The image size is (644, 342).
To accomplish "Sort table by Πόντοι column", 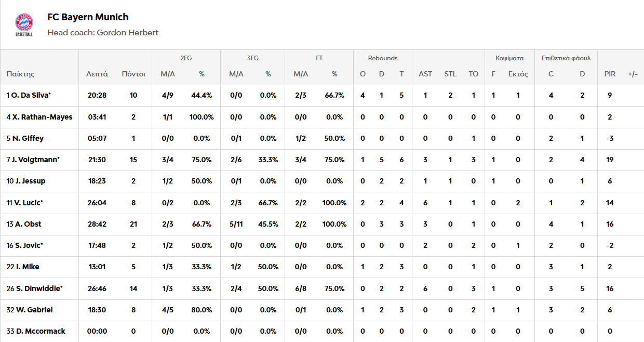I will 133,74.
